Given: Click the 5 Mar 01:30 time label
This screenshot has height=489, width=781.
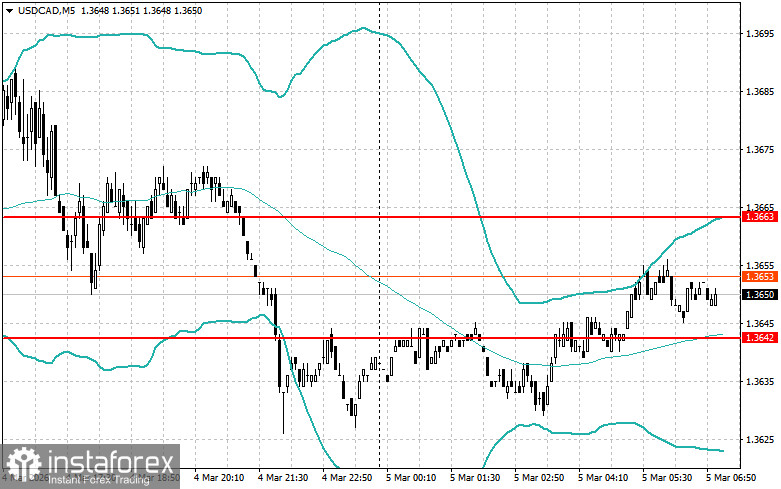Looking at the screenshot, I should (x=475, y=478).
